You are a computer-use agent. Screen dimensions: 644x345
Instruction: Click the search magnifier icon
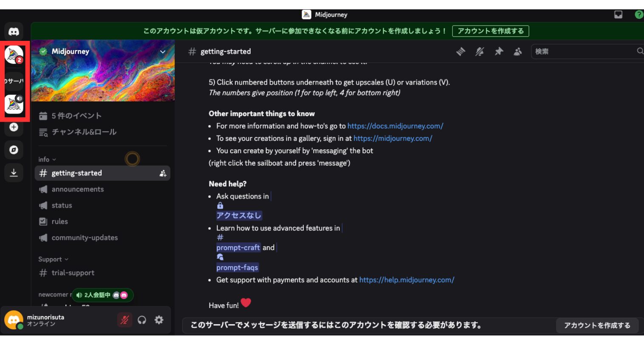640,51
